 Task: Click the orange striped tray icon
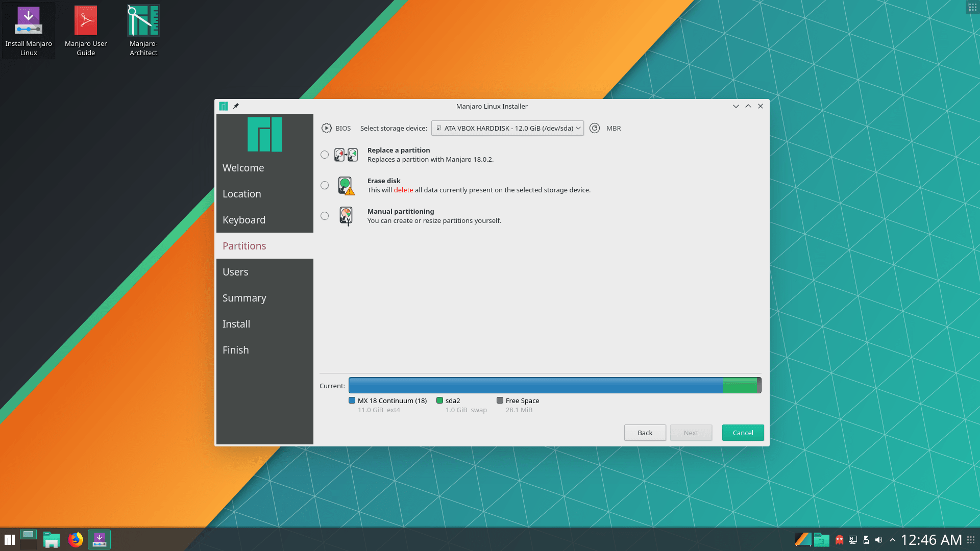click(803, 539)
